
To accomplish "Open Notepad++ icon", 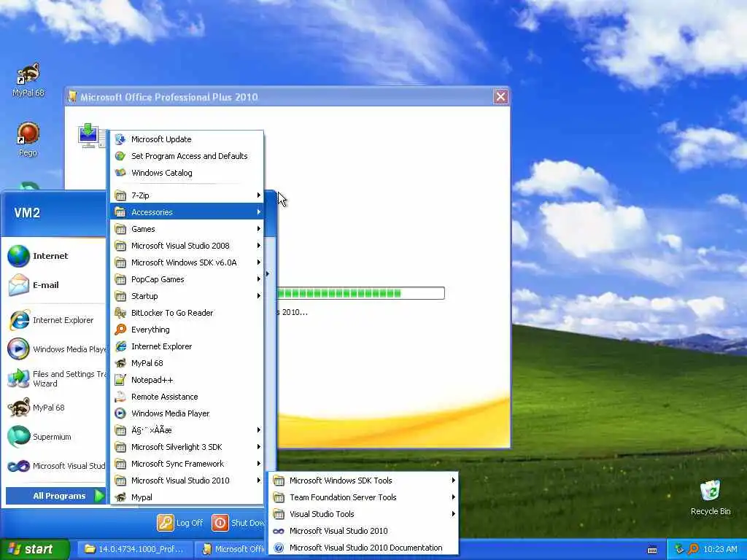I will (x=120, y=380).
